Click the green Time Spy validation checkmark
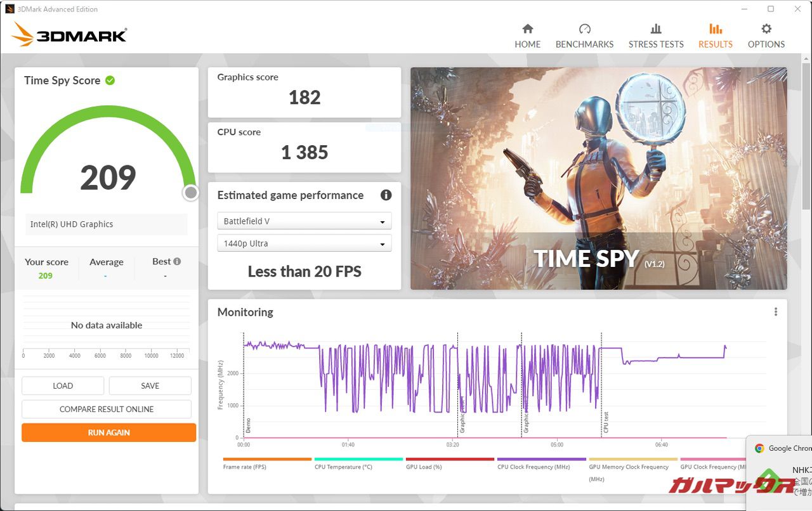The height and width of the screenshot is (511, 812). click(x=110, y=81)
